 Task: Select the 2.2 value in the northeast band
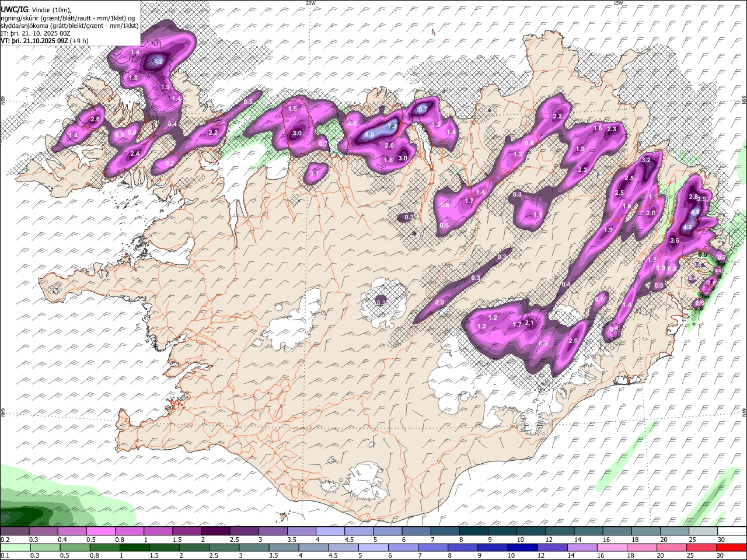click(x=557, y=116)
